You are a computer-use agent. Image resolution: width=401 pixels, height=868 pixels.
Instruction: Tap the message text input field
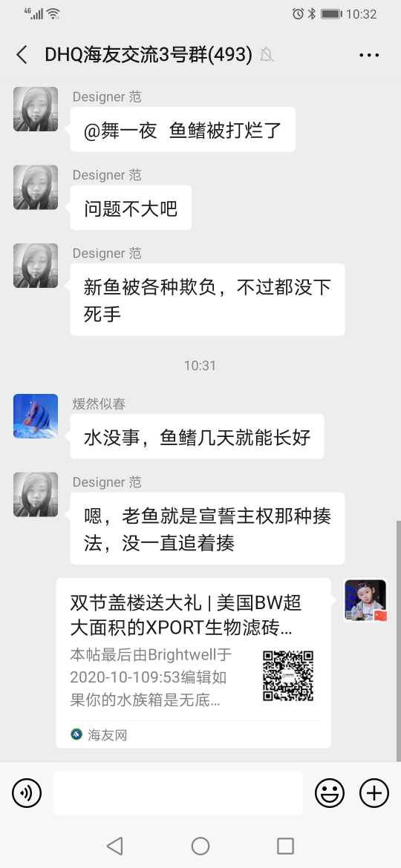point(178,793)
